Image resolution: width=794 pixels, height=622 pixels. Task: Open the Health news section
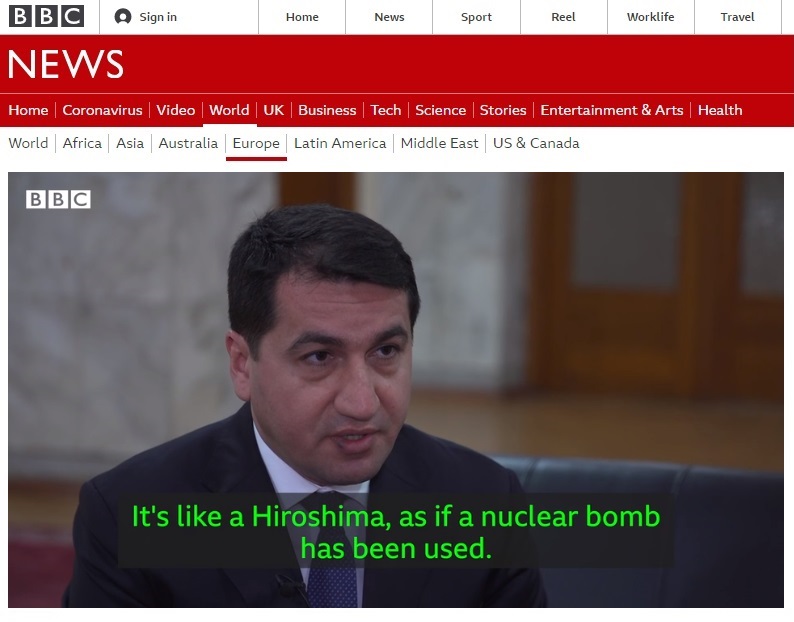(720, 110)
